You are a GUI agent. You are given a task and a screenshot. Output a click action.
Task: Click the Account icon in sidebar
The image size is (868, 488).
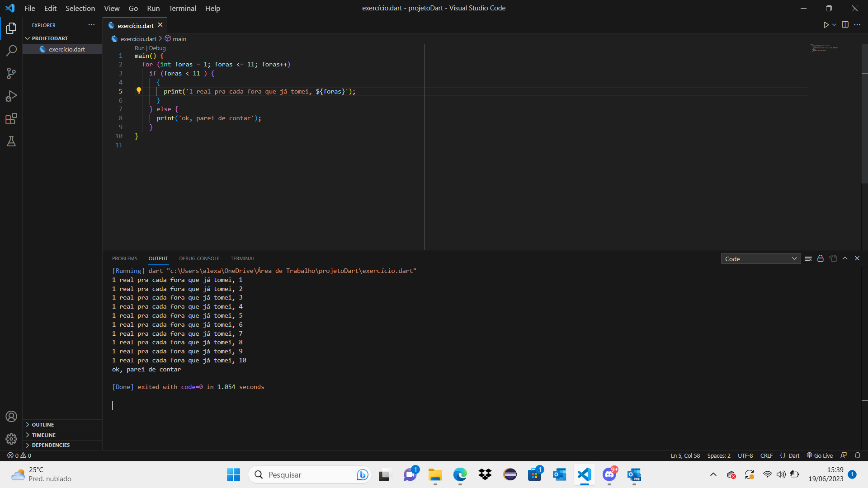tap(11, 415)
